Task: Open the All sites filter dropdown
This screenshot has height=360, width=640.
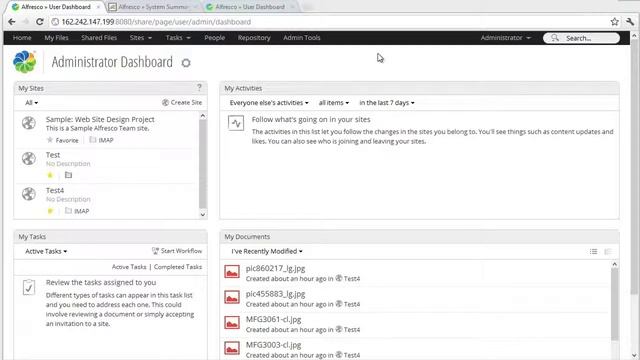Action: coord(31,103)
